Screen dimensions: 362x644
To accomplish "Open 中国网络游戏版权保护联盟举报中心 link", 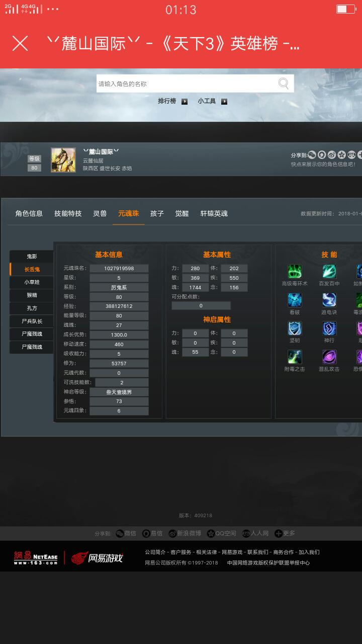I will point(268,562).
